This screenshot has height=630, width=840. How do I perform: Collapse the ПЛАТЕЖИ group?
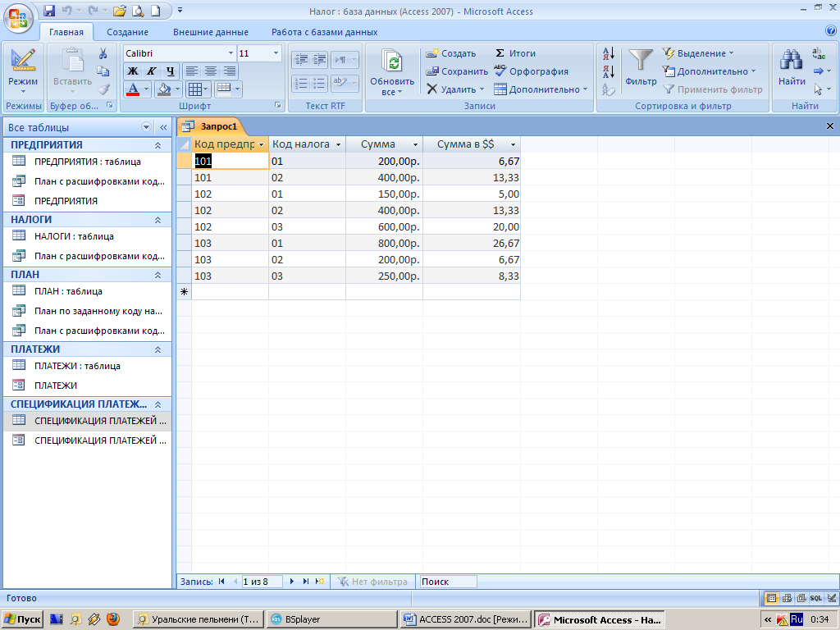158,349
